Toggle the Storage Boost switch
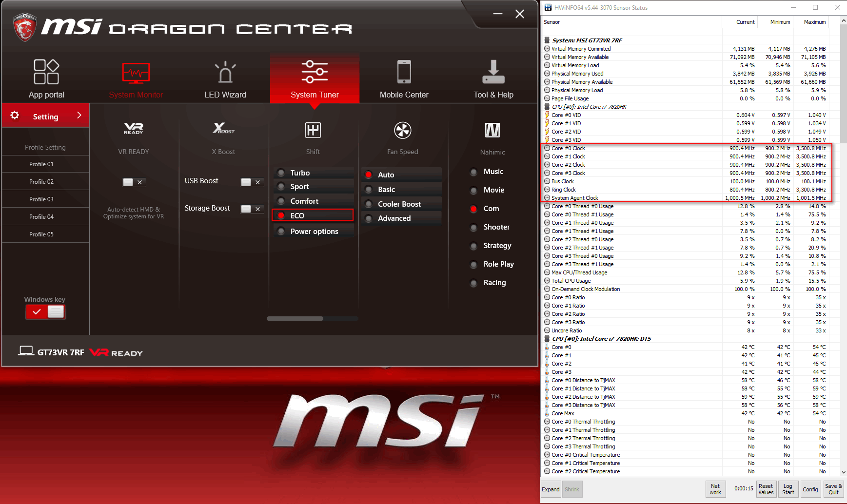Viewport: 847px width, 504px height. point(252,209)
